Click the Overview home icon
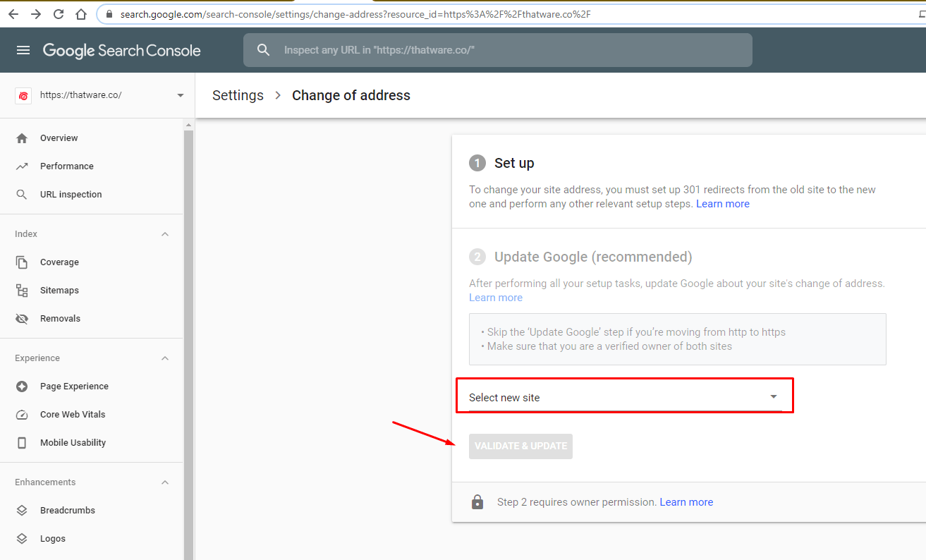Viewport: 926px width, 560px height. [22, 138]
